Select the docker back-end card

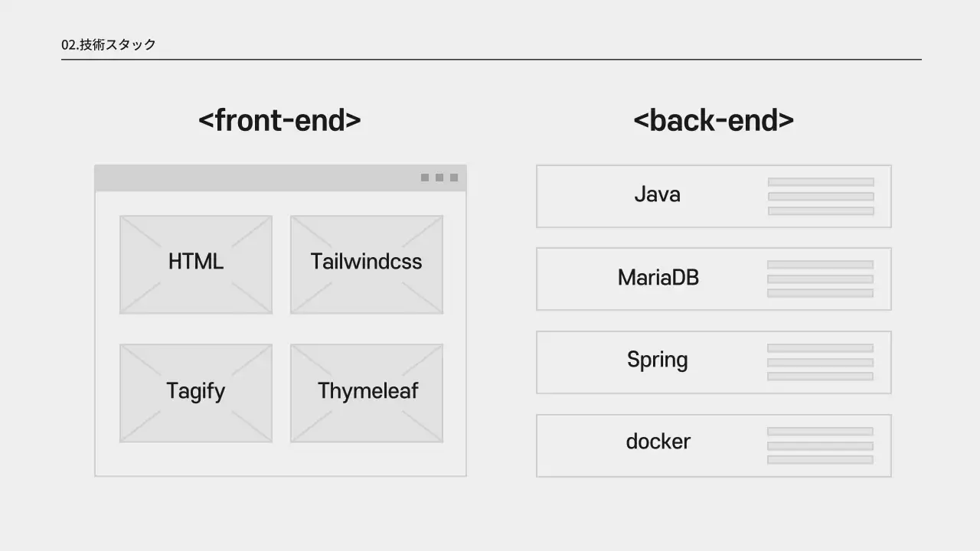click(x=658, y=445)
